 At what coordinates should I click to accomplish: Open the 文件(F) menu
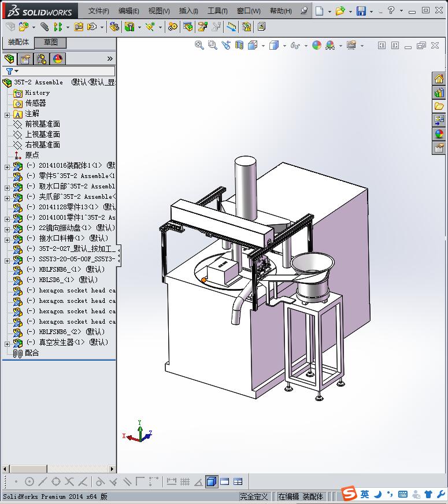(x=99, y=11)
